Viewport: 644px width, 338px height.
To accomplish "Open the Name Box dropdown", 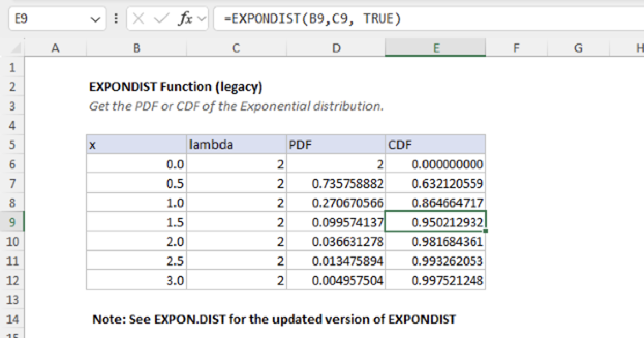I will coord(96,18).
